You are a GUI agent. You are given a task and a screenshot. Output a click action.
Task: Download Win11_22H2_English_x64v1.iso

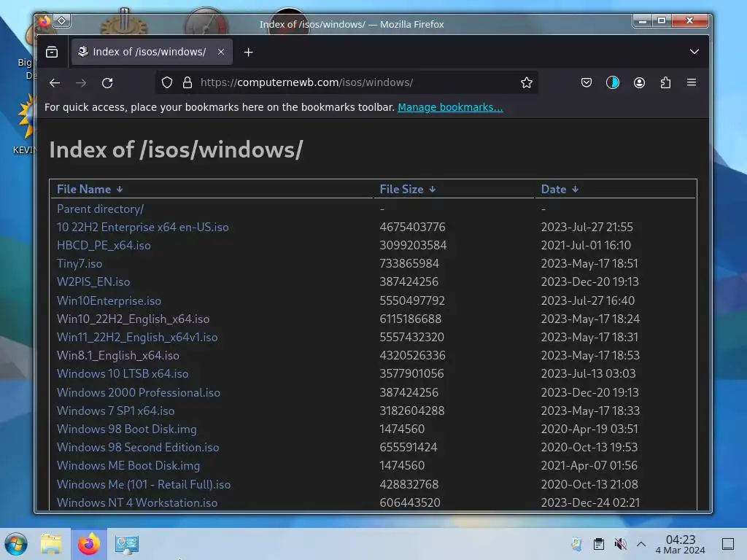coord(136,337)
